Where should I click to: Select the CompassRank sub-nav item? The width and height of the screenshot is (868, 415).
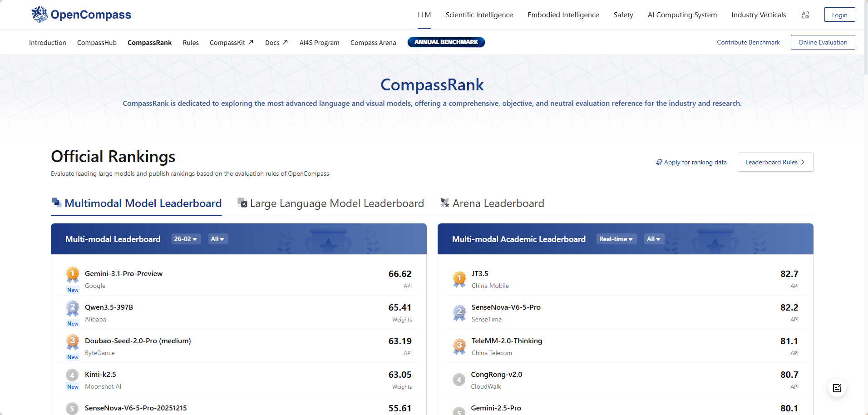[x=150, y=43]
